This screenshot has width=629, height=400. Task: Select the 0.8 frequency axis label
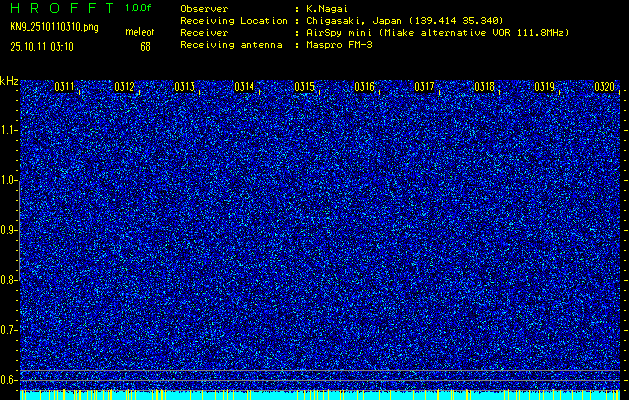pos(9,280)
